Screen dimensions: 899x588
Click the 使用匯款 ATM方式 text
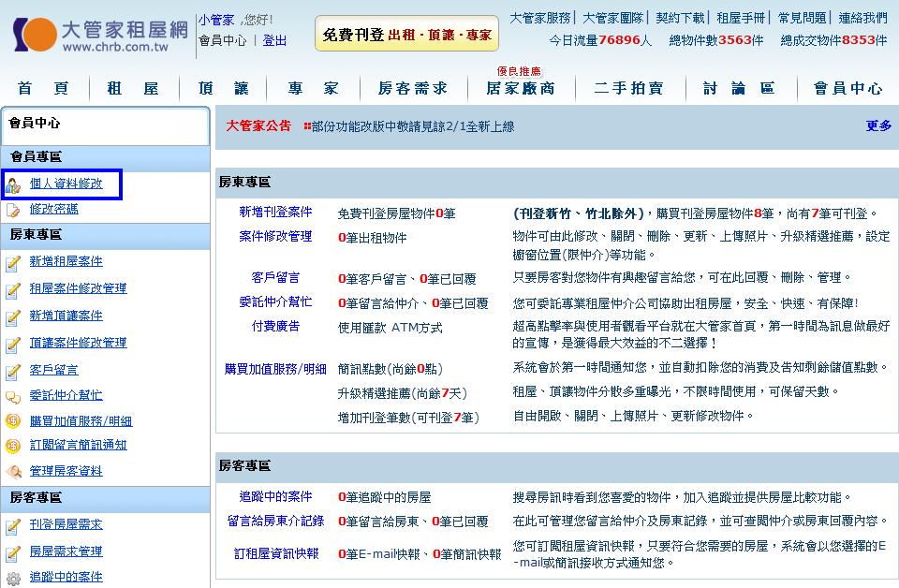coord(390,328)
